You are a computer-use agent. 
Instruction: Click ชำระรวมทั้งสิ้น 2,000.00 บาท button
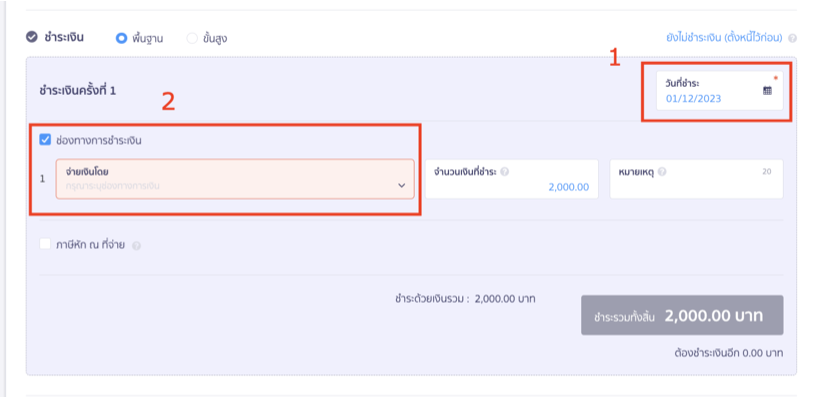(x=682, y=315)
